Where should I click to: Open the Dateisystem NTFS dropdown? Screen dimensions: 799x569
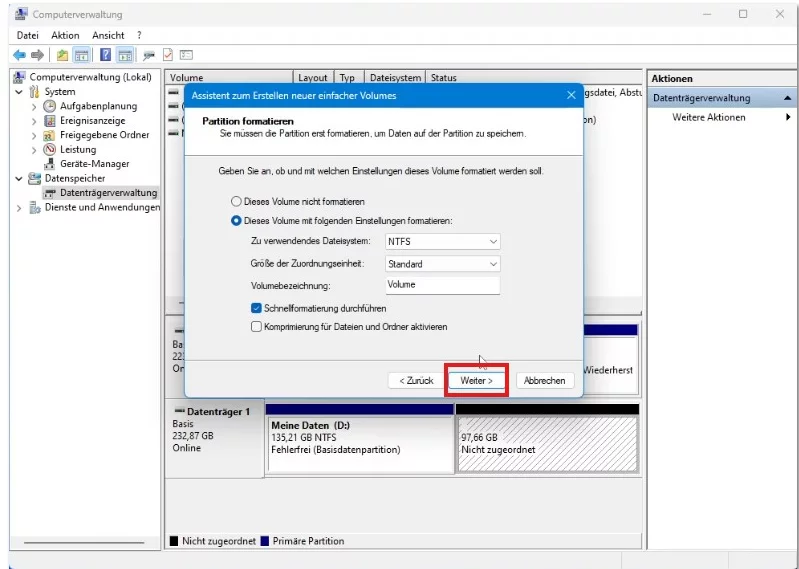point(442,241)
